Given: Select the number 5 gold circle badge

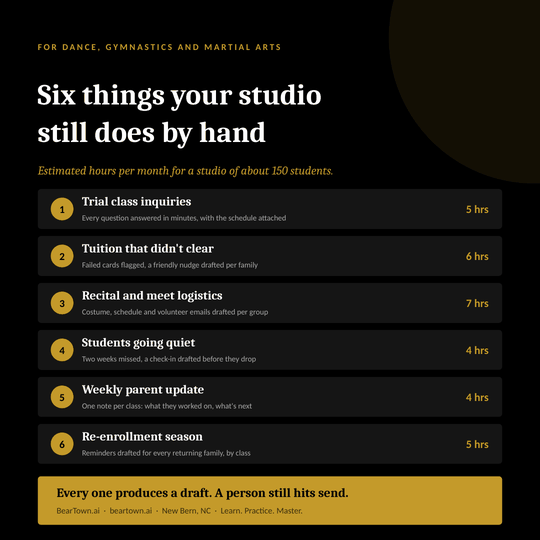Looking at the screenshot, I should (x=62, y=397).
